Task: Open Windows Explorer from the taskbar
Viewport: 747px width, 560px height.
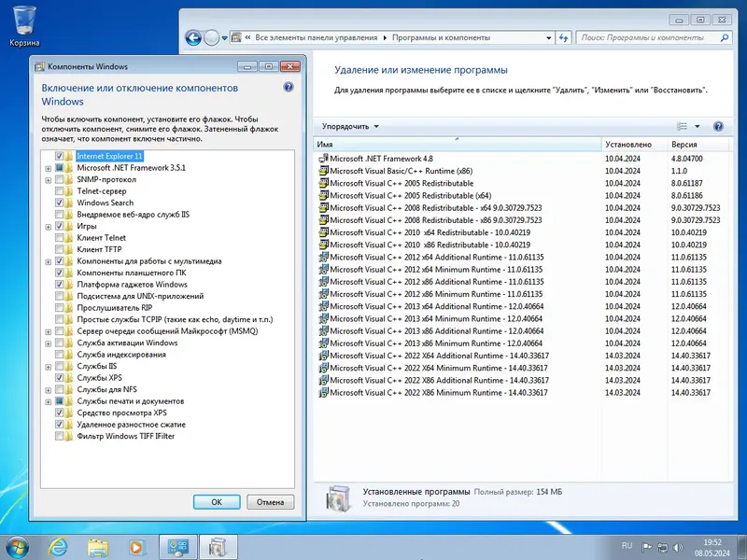Action: click(x=96, y=547)
